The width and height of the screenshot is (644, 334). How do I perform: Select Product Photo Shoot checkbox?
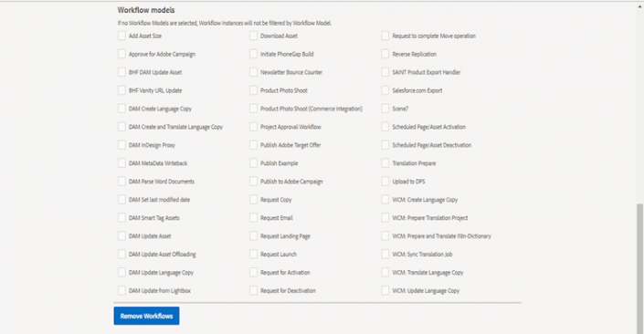coord(253,90)
